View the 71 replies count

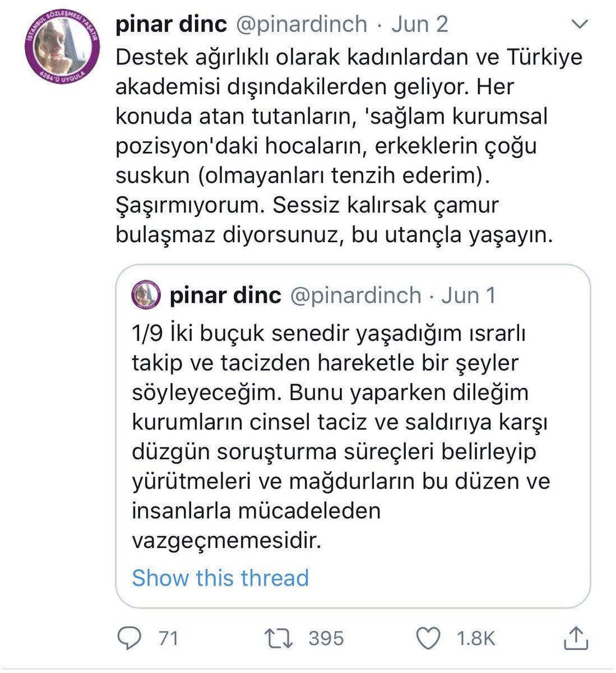click(168, 638)
